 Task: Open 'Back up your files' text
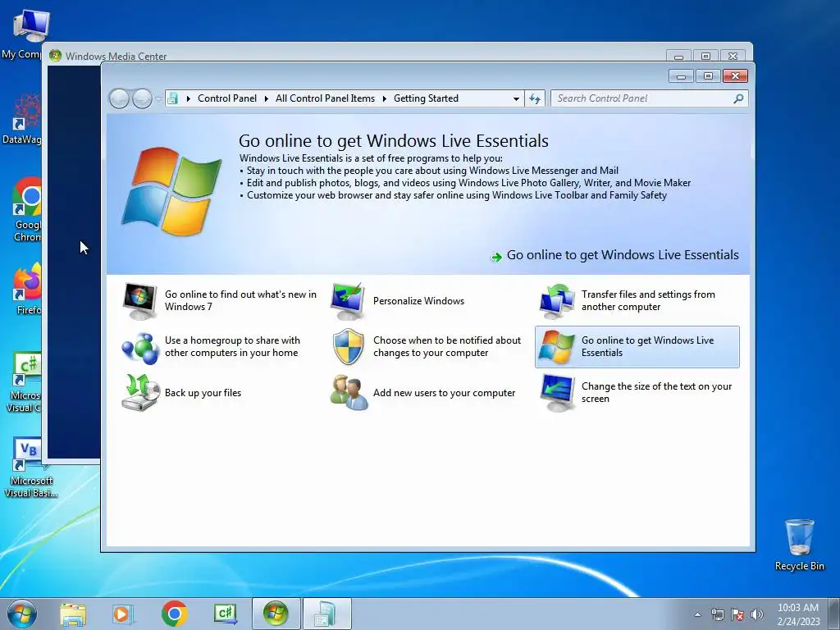(x=203, y=393)
